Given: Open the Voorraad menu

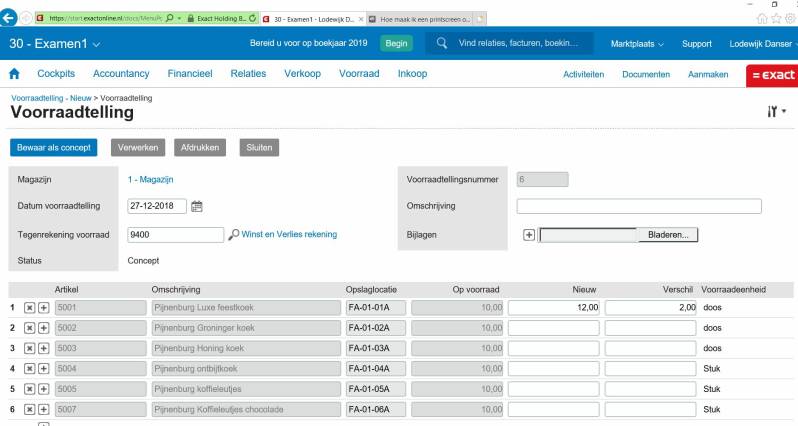Looking at the screenshot, I should click(x=359, y=74).
